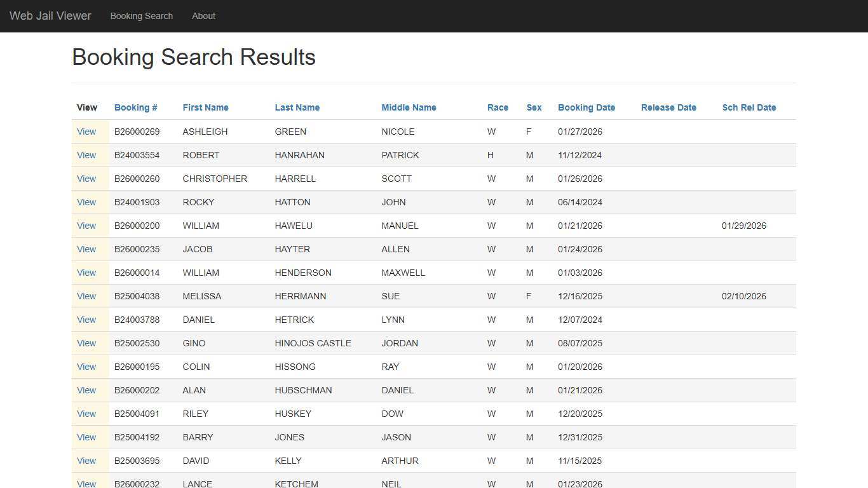Open the Booking Search menu item
This screenshot has height=488, width=868.
pyautogui.click(x=142, y=16)
